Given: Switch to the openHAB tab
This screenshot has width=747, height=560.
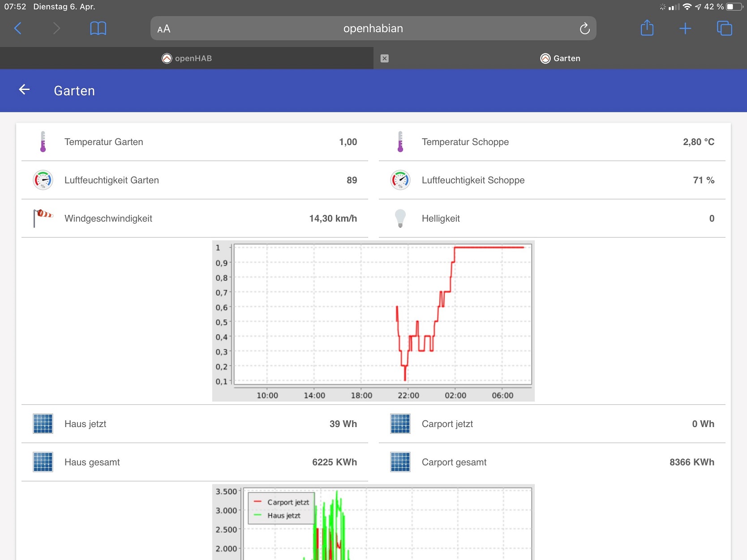Looking at the screenshot, I should [187, 58].
